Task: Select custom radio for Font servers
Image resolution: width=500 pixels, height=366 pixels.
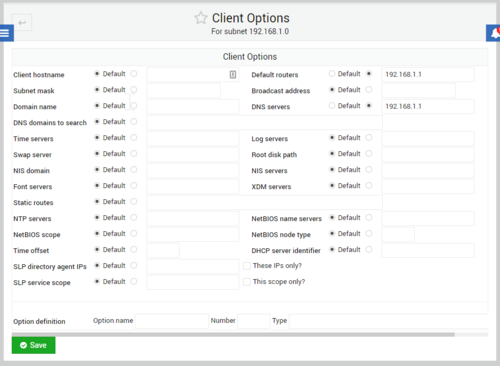Action: pos(134,185)
